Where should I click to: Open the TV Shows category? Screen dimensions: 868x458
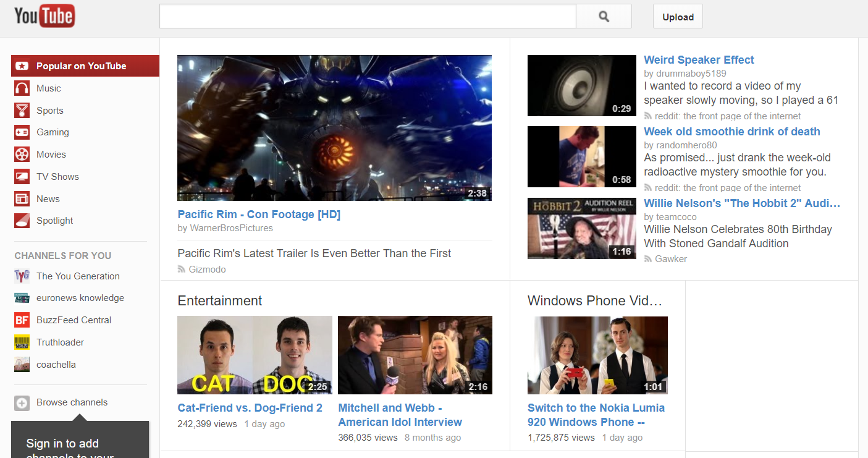57,177
